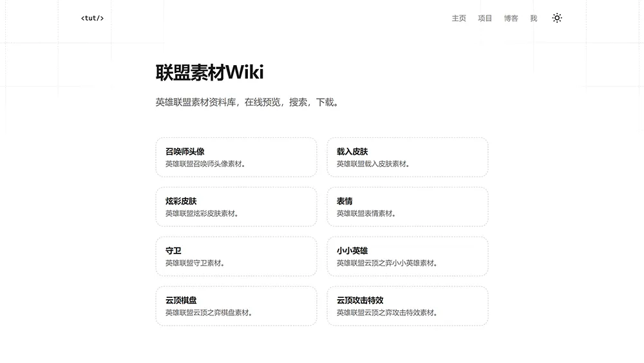644x363 pixels.
Task: Open the 云顶棋盘 card
Action: [236, 306]
